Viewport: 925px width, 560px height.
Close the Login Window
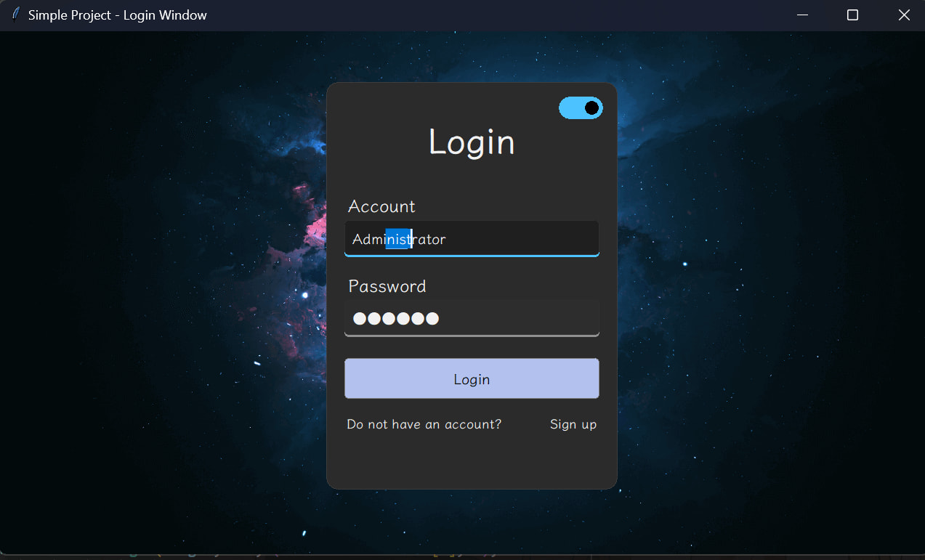(x=904, y=15)
